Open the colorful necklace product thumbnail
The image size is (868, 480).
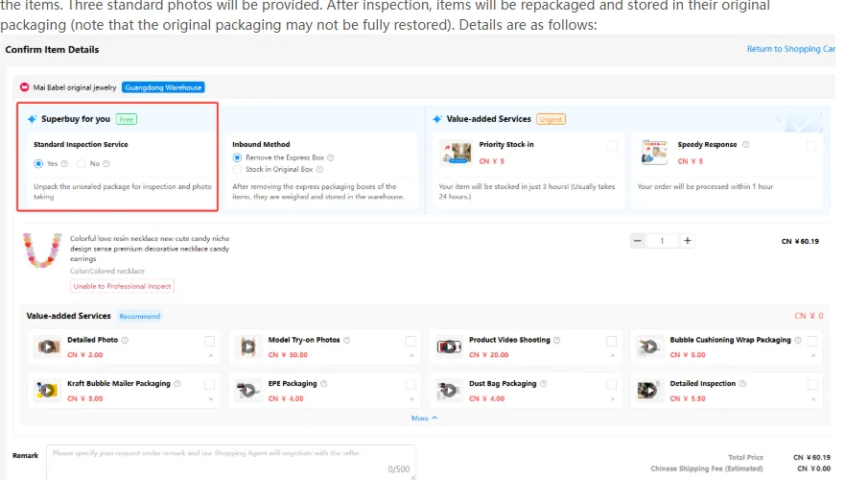click(x=42, y=251)
